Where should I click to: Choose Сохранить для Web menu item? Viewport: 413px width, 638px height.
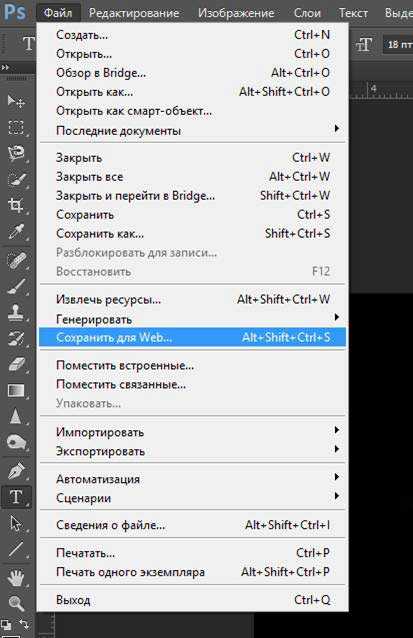tap(192, 338)
